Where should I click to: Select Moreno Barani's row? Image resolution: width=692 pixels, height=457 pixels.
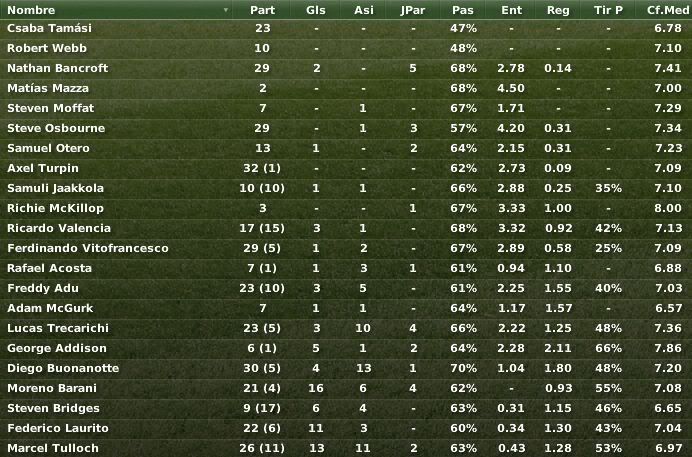[x=346, y=388]
